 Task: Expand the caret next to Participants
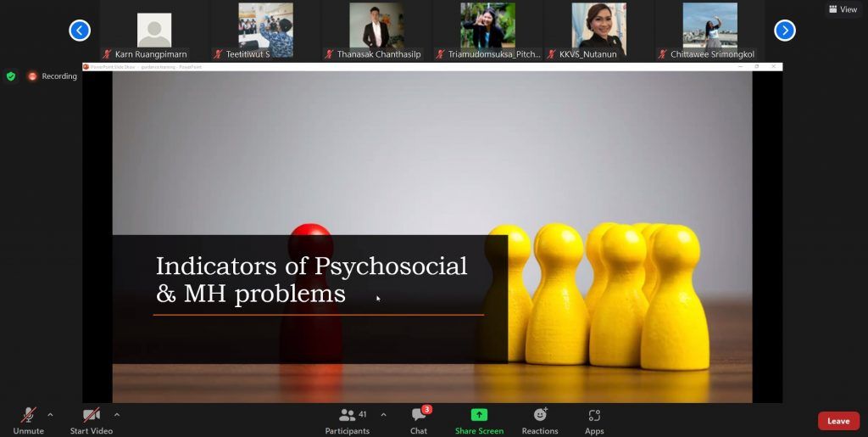383,415
